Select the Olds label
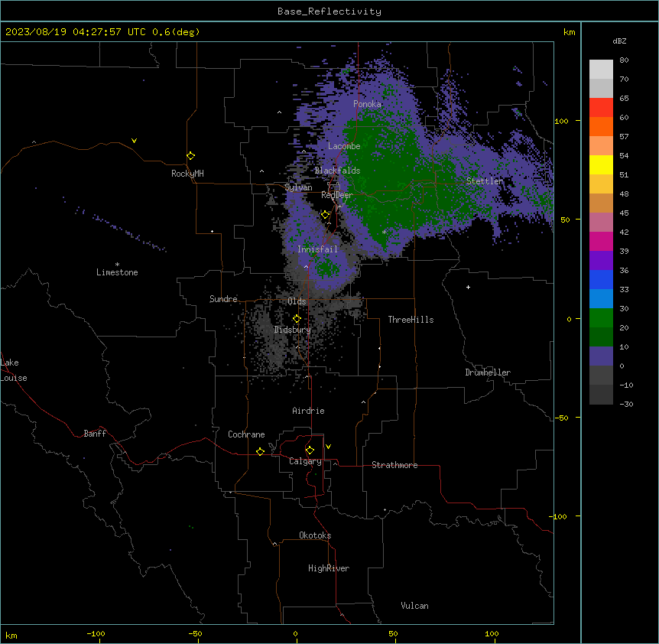The image size is (659, 644). (x=297, y=301)
